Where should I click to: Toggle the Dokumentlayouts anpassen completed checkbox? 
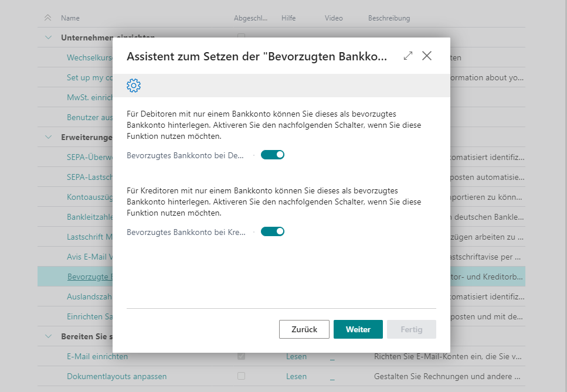point(241,376)
